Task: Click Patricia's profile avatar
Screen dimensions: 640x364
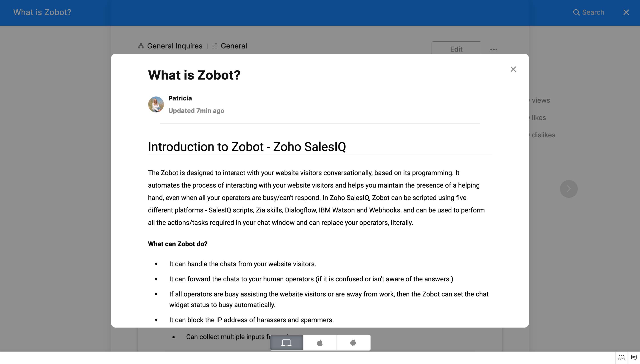Action: point(156,104)
